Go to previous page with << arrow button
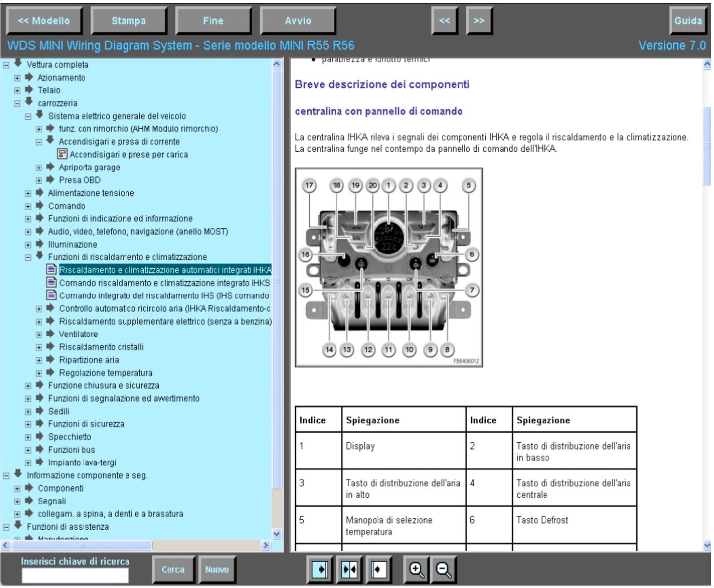The image size is (714, 588). [444, 21]
